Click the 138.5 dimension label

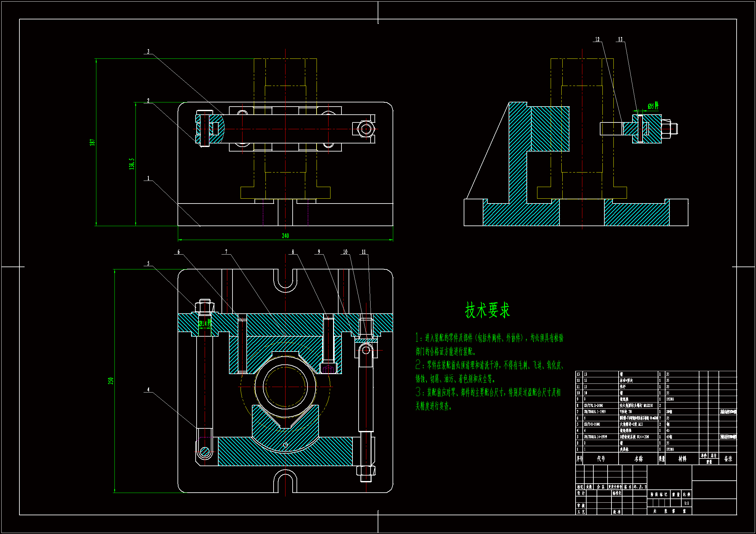click(132, 164)
